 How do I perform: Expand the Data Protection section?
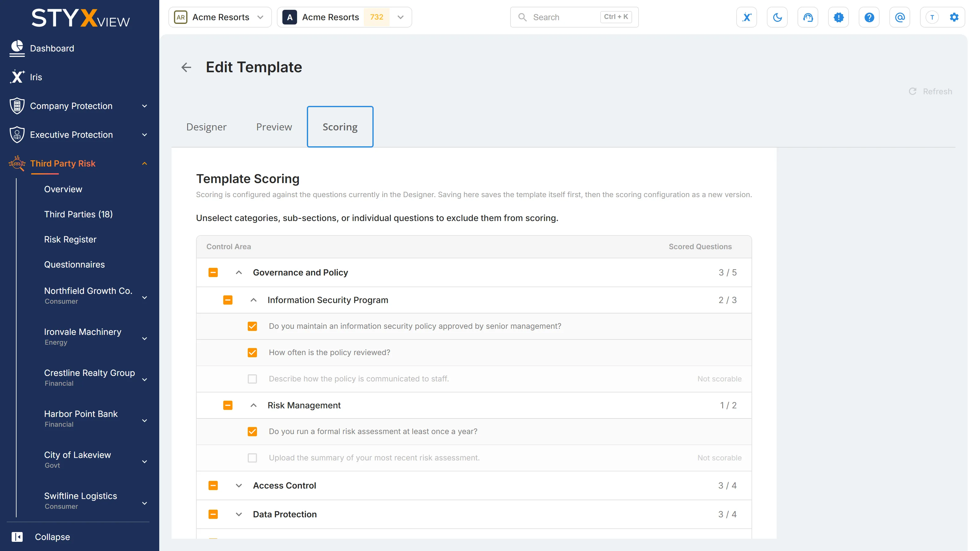(x=239, y=514)
